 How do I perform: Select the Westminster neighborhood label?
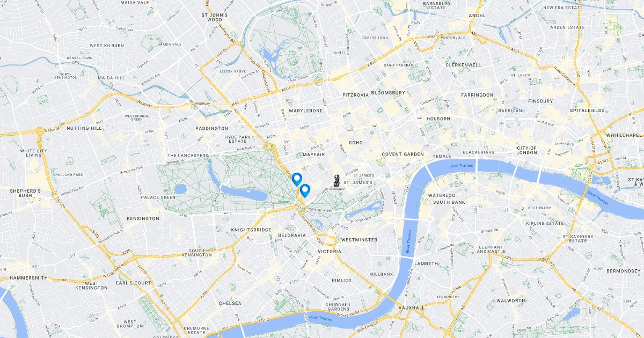359,240
